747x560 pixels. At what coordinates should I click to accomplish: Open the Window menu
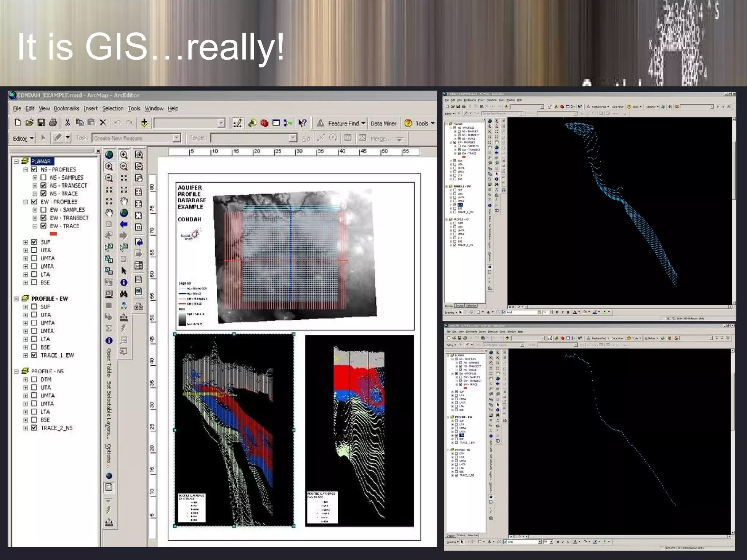154,108
